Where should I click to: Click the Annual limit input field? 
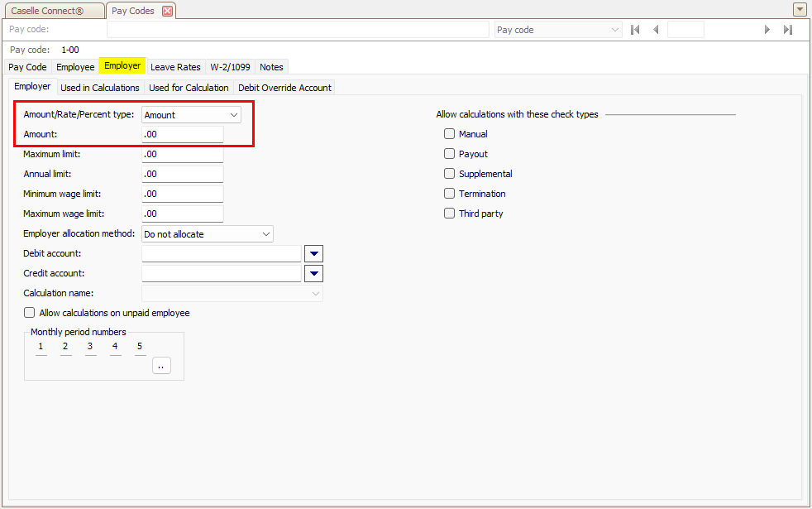tap(183, 175)
